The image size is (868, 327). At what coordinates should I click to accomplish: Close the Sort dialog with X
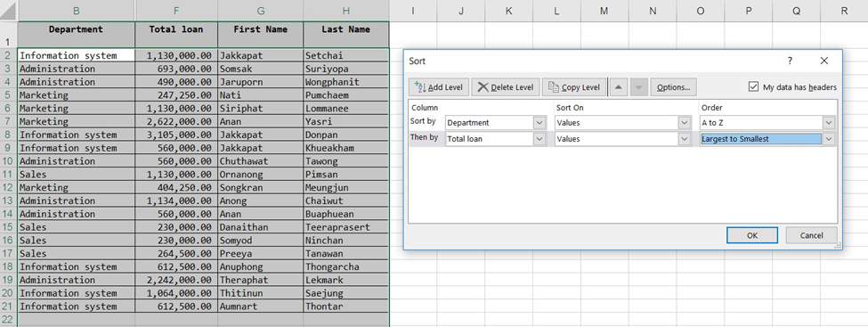coord(823,61)
